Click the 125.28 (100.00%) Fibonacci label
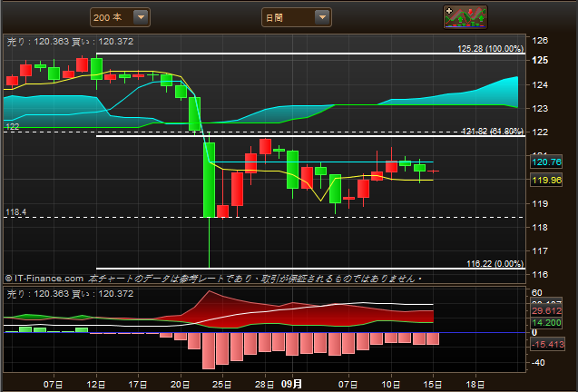The height and width of the screenshot is (392, 578). [490, 49]
